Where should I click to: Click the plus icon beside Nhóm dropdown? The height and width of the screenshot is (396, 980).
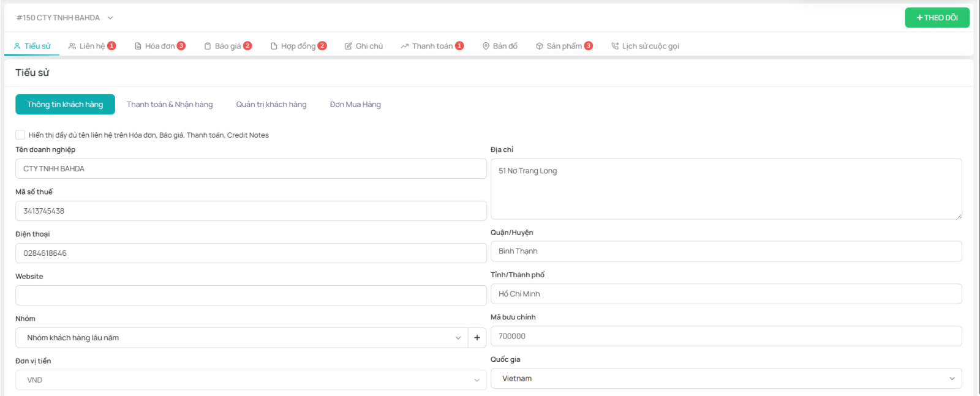(477, 338)
